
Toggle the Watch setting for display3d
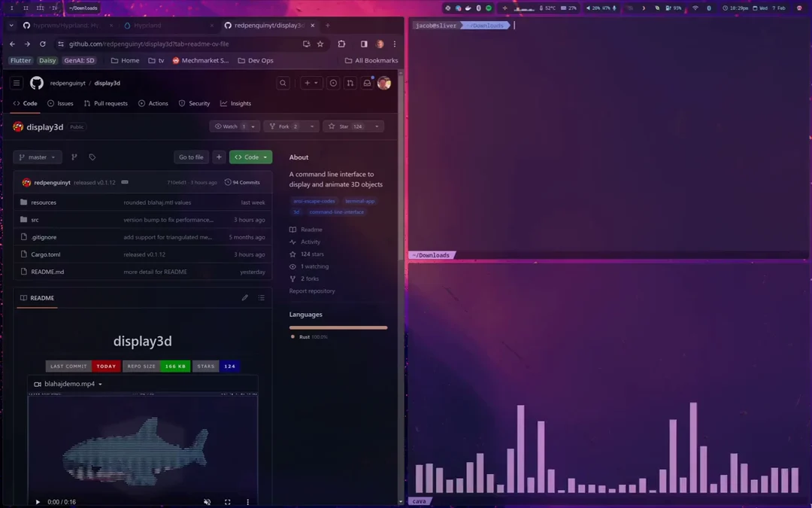coord(229,126)
